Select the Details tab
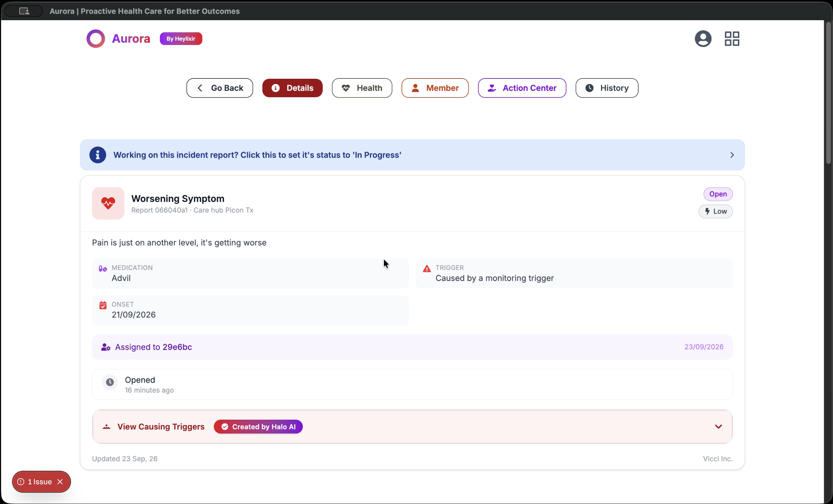This screenshot has height=504, width=833. [x=292, y=88]
